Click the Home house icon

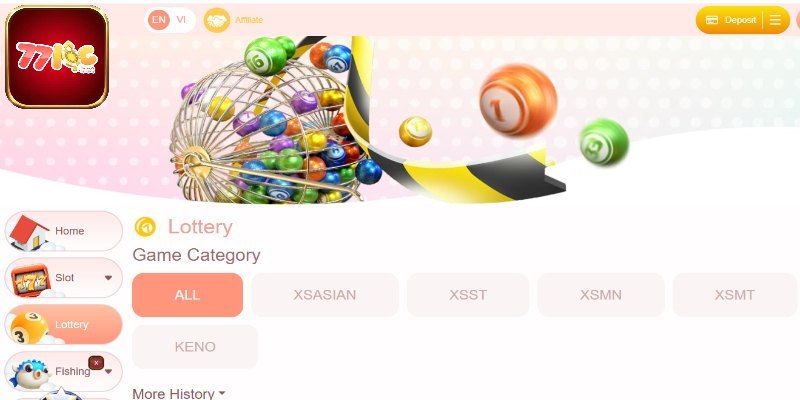(29, 232)
